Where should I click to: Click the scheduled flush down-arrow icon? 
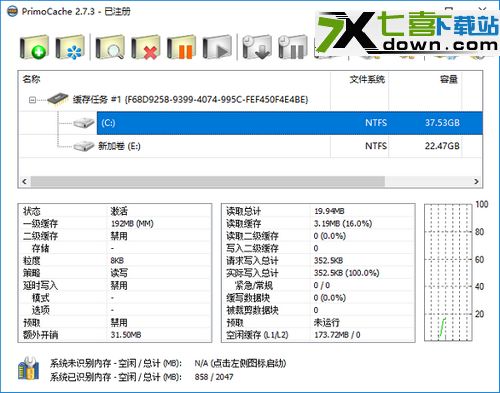[257, 47]
